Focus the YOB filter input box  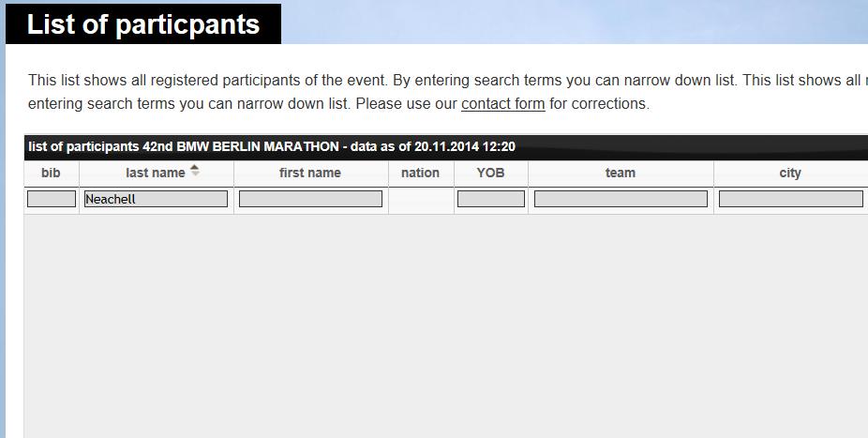(491, 199)
